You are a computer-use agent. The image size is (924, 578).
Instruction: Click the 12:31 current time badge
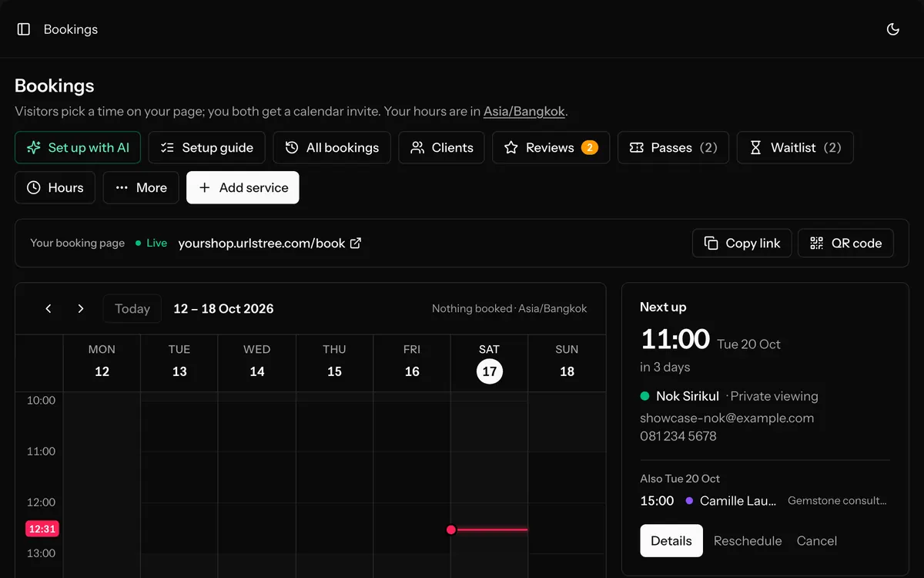click(x=42, y=529)
